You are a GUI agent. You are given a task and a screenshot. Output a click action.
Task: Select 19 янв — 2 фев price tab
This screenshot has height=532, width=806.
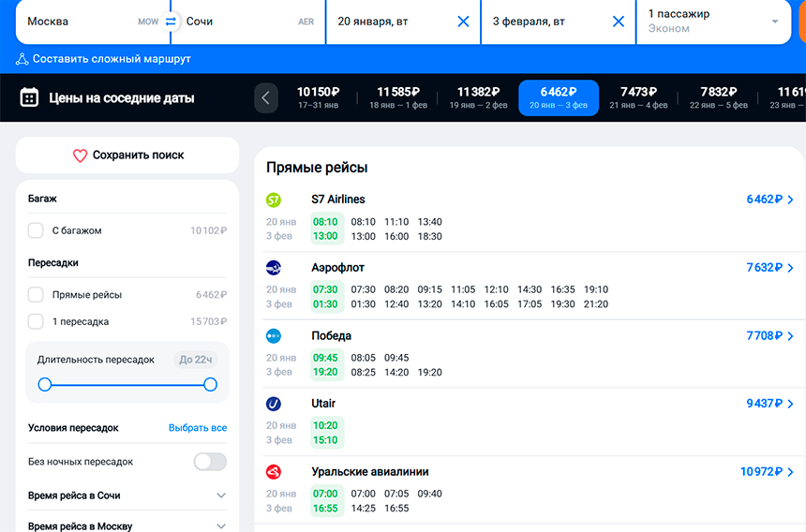pos(478,97)
